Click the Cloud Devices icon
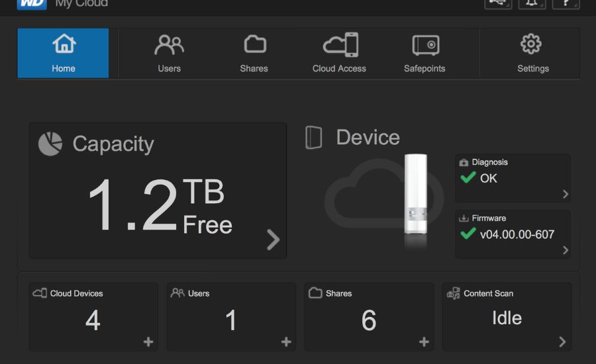This screenshot has height=364, width=596. [x=40, y=293]
